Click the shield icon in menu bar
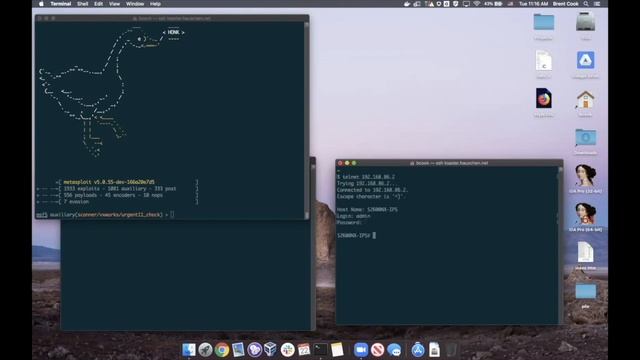This screenshot has height=360, width=640. coord(456,4)
